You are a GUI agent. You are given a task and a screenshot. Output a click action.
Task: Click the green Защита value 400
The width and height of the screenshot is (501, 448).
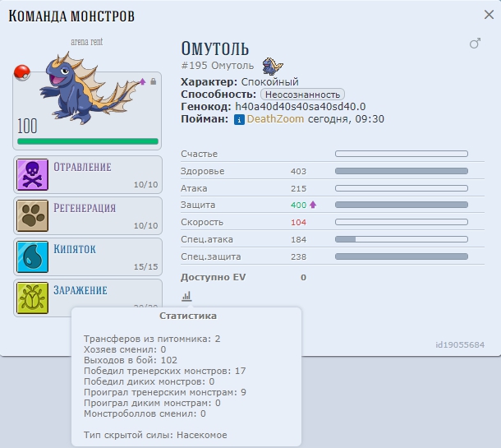298,205
